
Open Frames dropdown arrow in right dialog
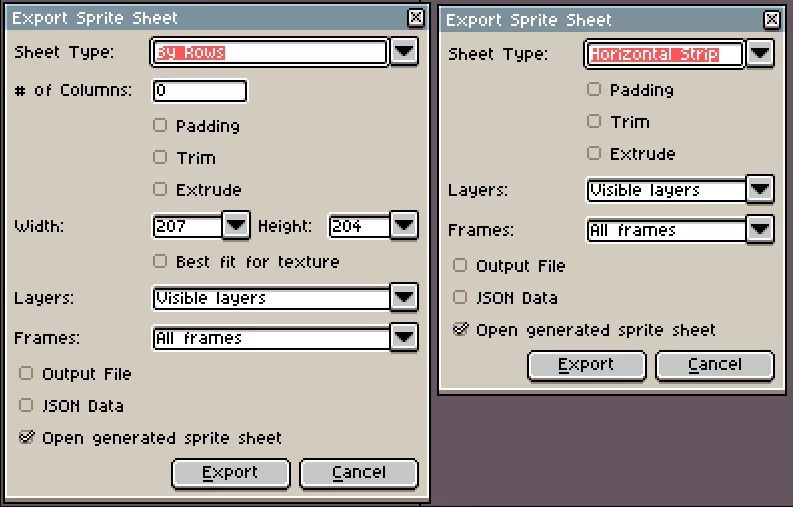(760, 229)
